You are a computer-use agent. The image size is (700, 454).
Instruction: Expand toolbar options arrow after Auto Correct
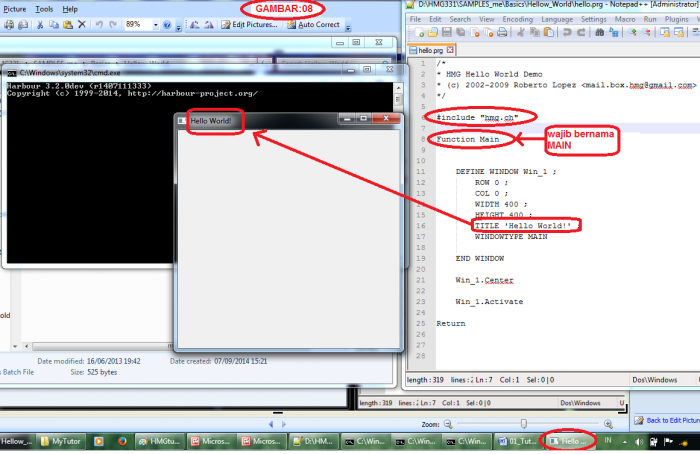[x=348, y=27]
